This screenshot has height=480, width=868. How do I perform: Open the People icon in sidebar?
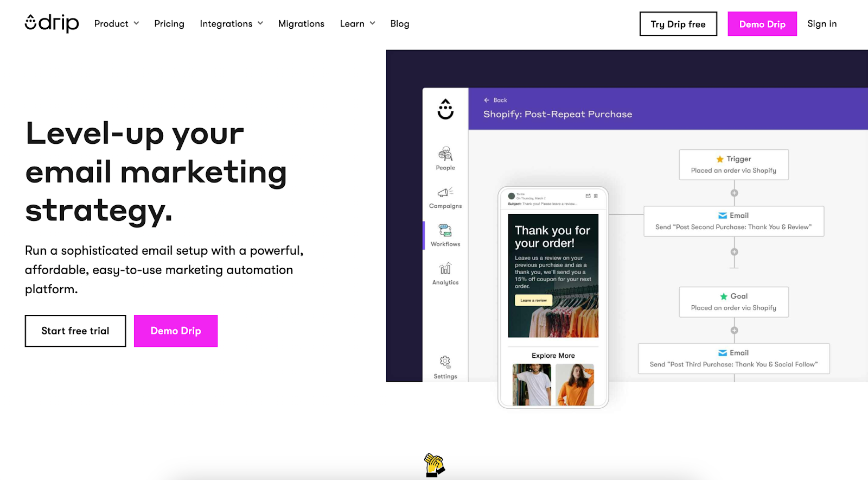pos(445,154)
